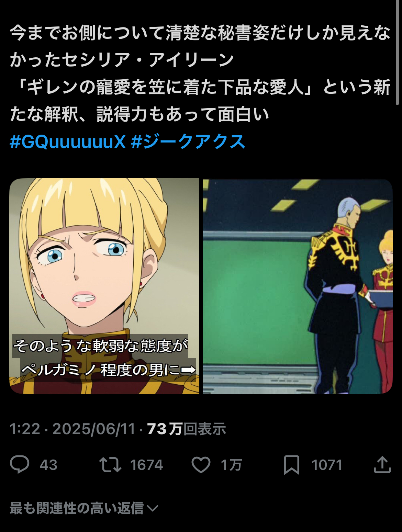The height and width of the screenshot is (532, 402).
Task: Open the #GQuuuuuuX hashtag
Action: (68, 142)
